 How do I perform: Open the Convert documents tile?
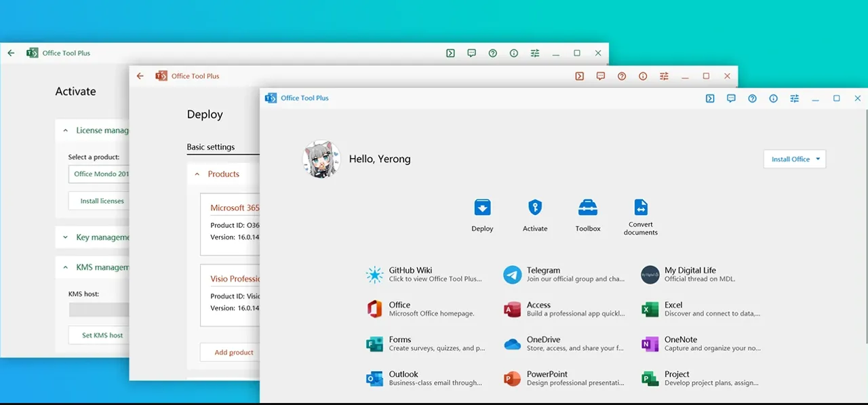tap(641, 216)
